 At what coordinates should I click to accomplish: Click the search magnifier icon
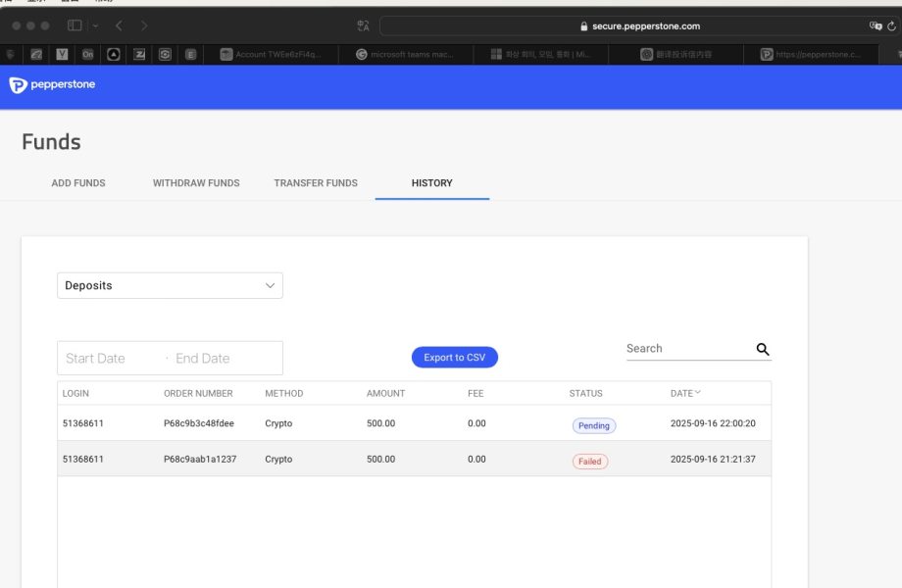click(x=763, y=349)
